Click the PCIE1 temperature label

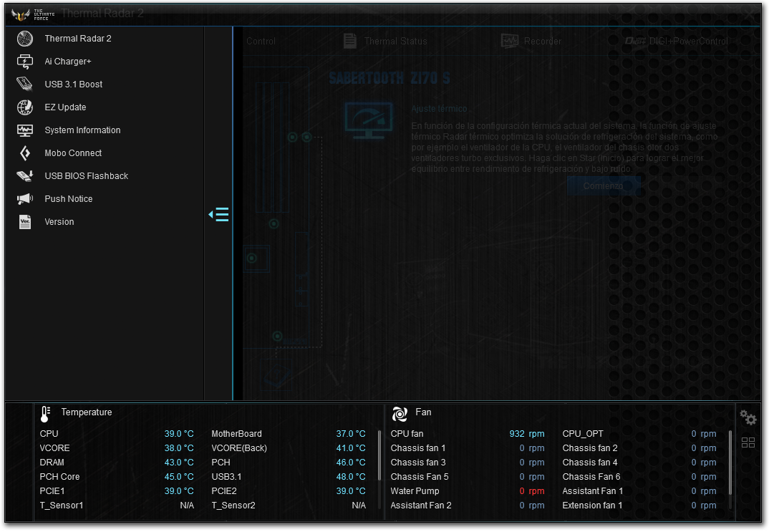point(52,491)
